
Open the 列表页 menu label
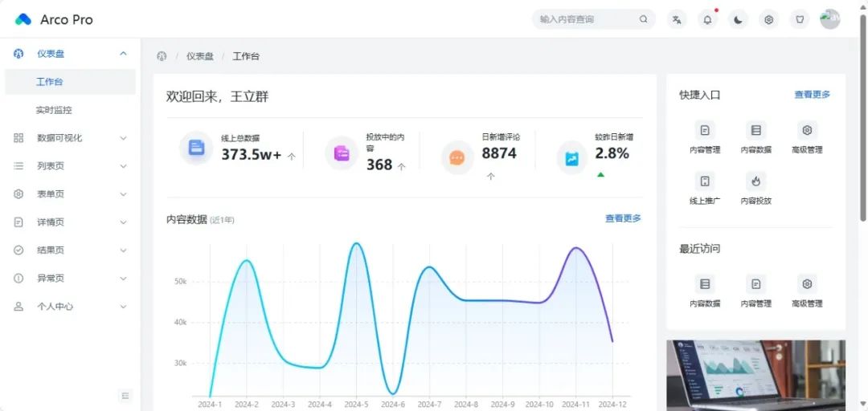(x=51, y=166)
